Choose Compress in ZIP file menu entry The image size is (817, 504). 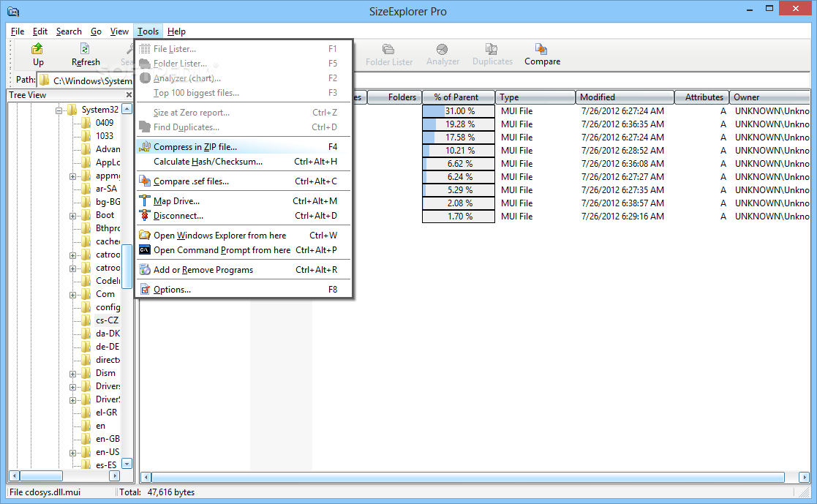pos(244,147)
